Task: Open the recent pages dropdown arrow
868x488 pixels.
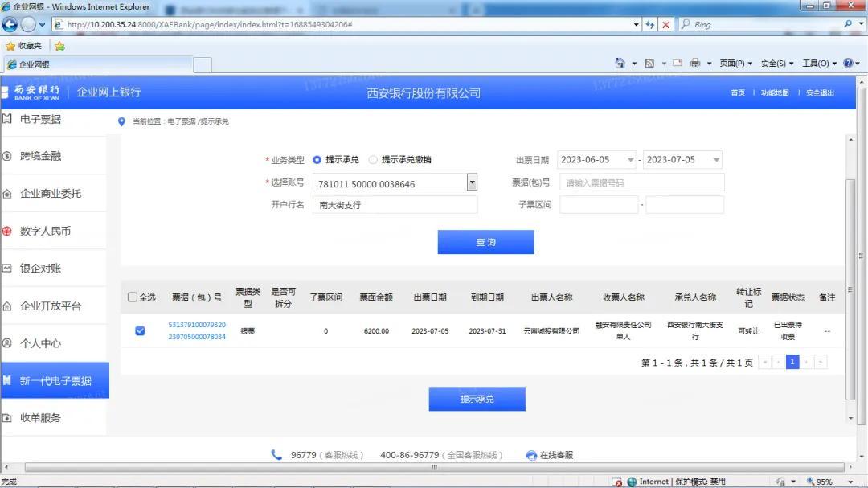Action: [x=42, y=24]
